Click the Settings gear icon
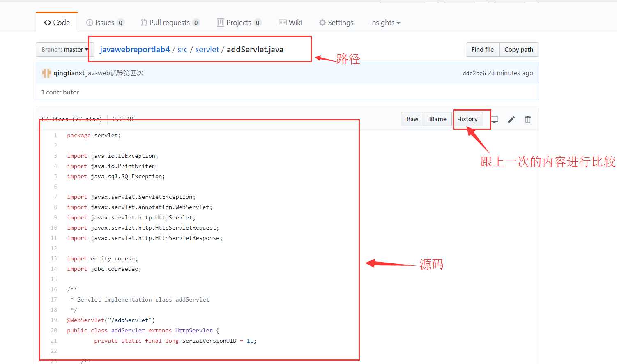 click(x=322, y=23)
